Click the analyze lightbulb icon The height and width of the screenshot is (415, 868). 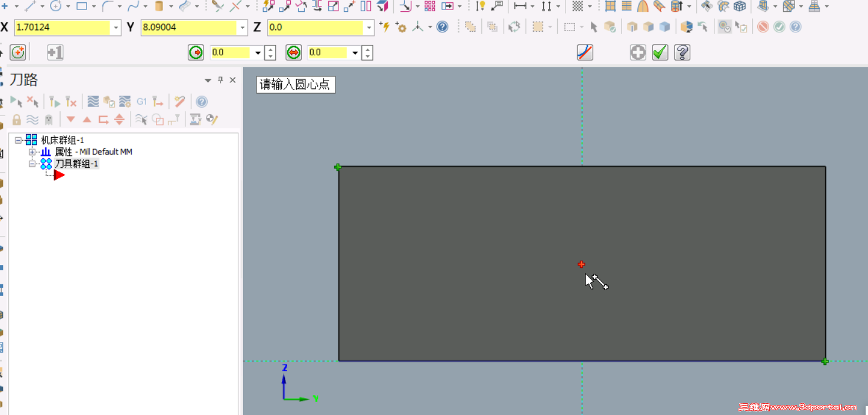(x=480, y=6)
